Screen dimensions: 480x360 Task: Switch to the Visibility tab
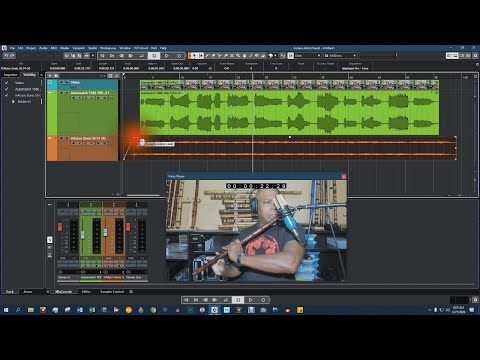[x=30, y=75]
